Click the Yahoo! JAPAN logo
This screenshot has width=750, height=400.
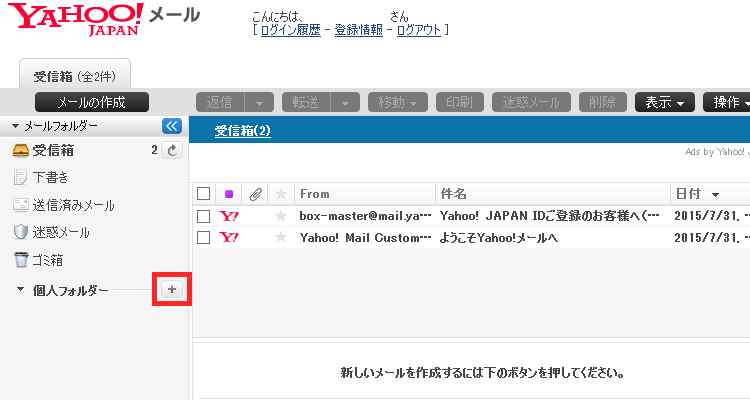[x=76, y=19]
